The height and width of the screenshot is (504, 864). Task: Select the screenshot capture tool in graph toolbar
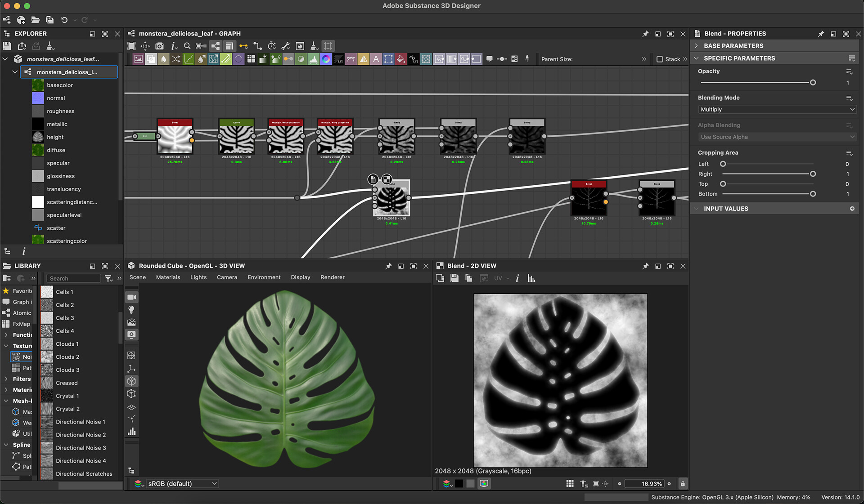pyautogui.click(x=159, y=45)
